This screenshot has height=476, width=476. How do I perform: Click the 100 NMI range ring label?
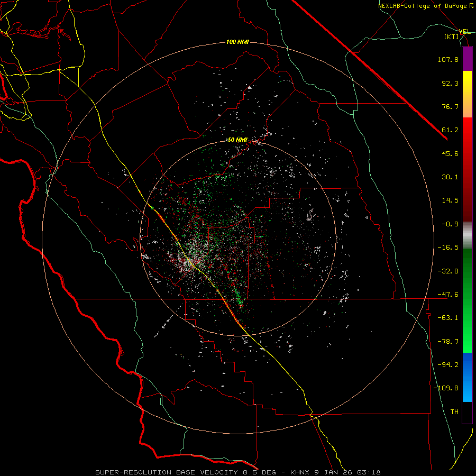coord(237,42)
